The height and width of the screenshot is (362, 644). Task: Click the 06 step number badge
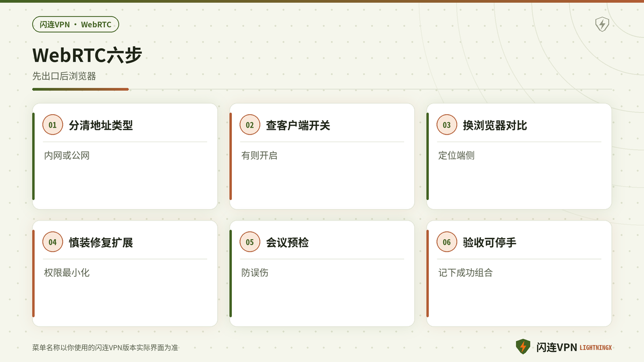coord(447,242)
